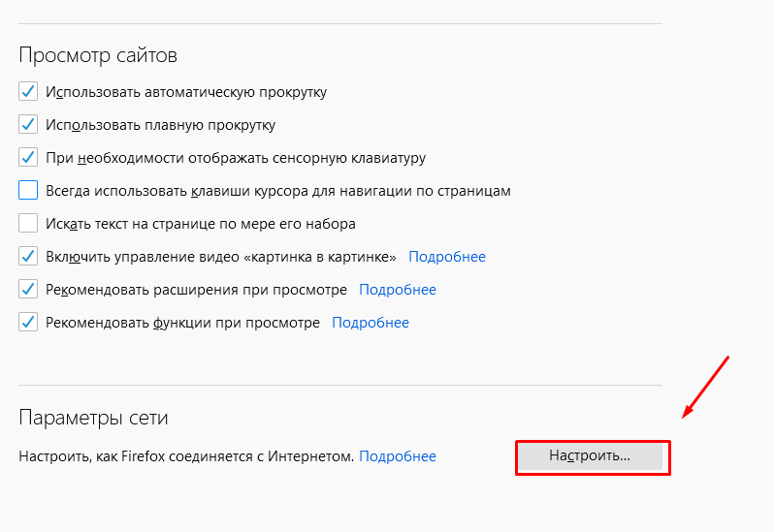Toggle the smooth scrolling checkbox (плавную прокрутку)
The height and width of the screenshot is (532, 774).
click(28, 125)
